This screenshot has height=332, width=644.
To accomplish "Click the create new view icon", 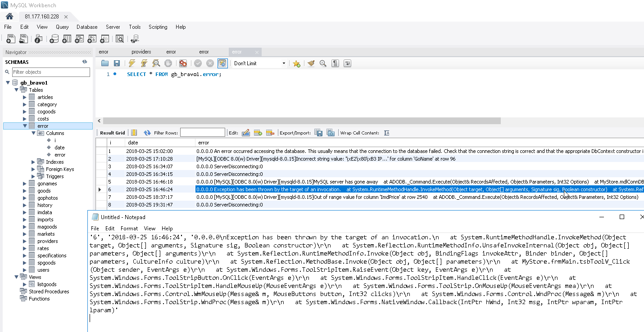I will 79,39.
